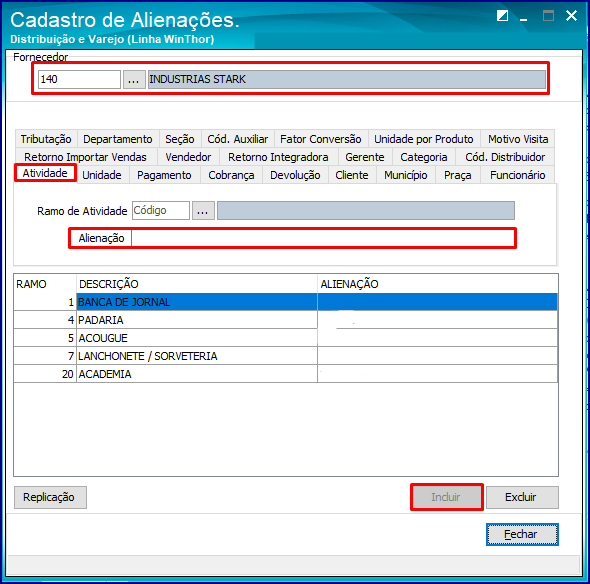
Task: Open the Retorno Integradora tab
Action: tap(278, 157)
